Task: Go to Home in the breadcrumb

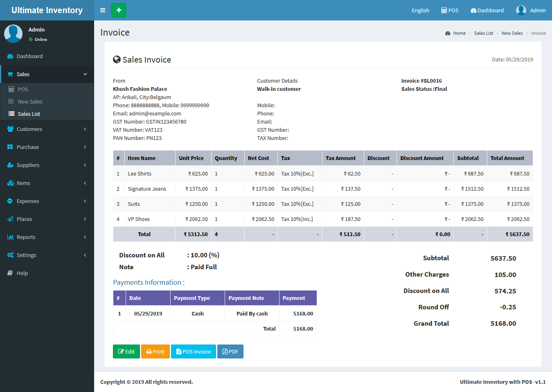Action: [x=459, y=33]
